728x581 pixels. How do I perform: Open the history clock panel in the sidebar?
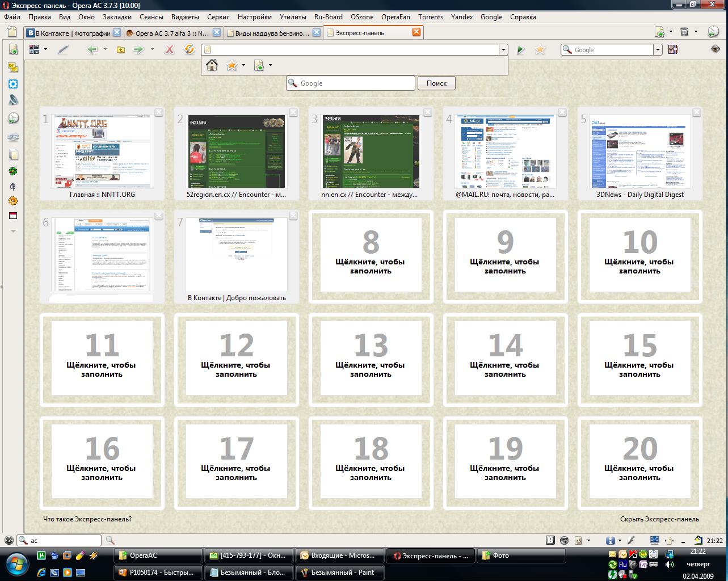pyautogui.click(x=13, y=118)
